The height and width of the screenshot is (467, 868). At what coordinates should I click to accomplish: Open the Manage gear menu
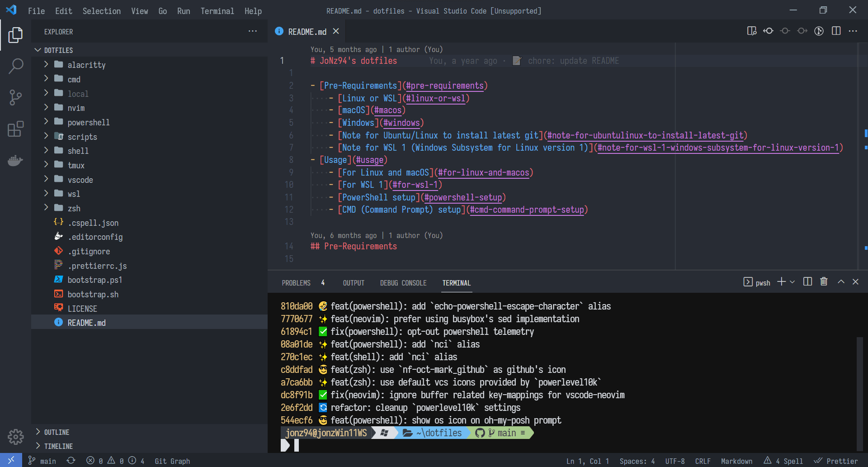pos(15,437)
